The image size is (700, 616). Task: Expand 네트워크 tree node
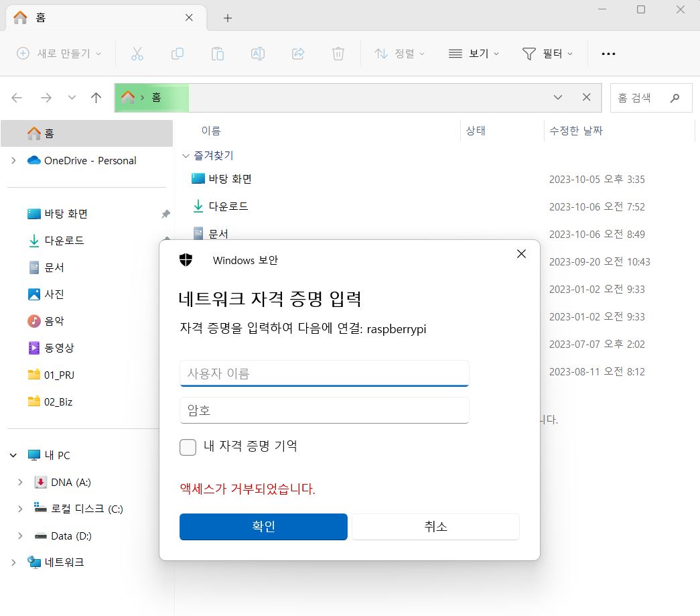pos(14,562)
